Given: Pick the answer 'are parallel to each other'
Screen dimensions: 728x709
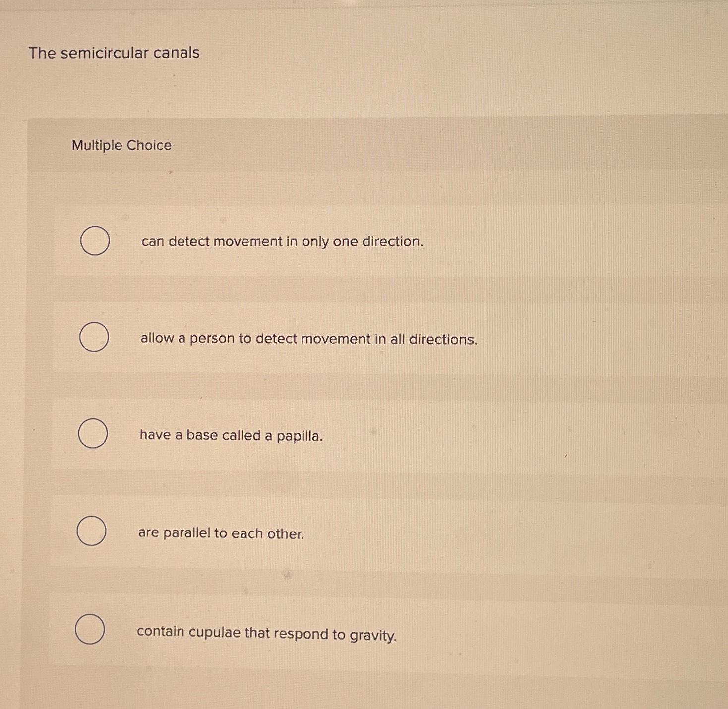Looking at the screenshot, I should point(92,531).
